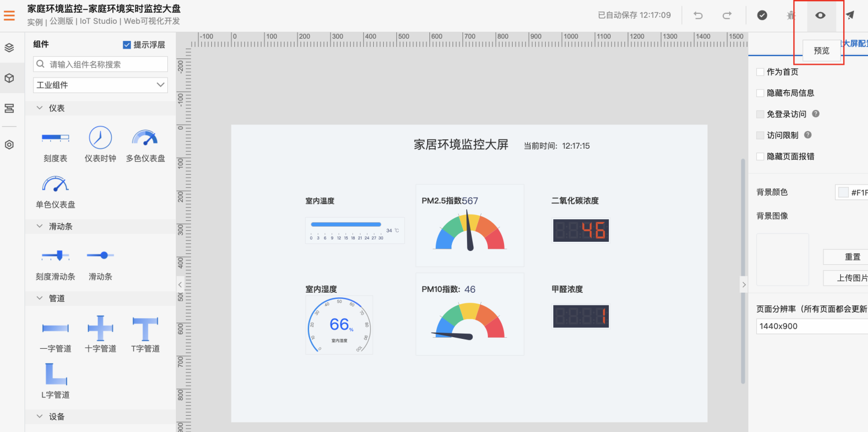Collapse the 管道 component group
Viewport: 868px width, 432px height.
(x=40, y=298)
